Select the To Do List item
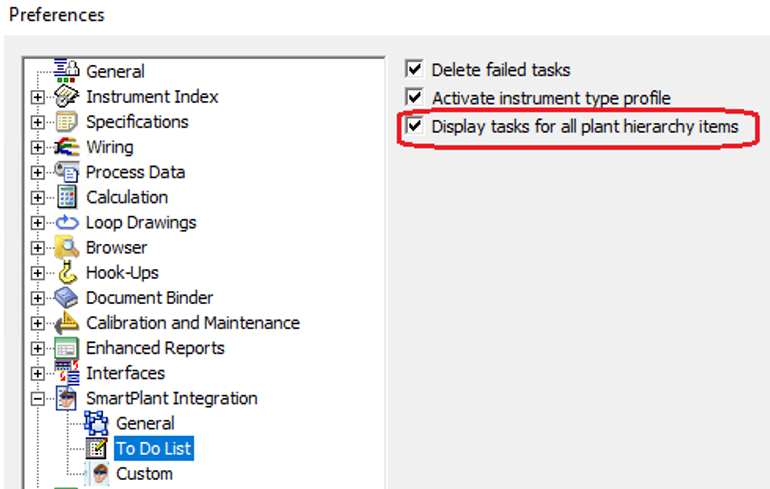This screenshot has width=770, height=489. point(153,448)
